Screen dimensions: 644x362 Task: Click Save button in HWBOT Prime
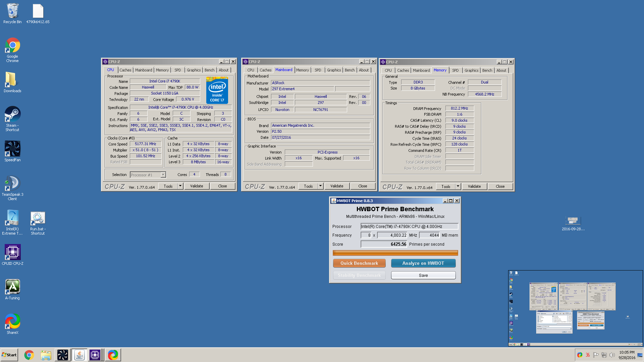(423, 275)
